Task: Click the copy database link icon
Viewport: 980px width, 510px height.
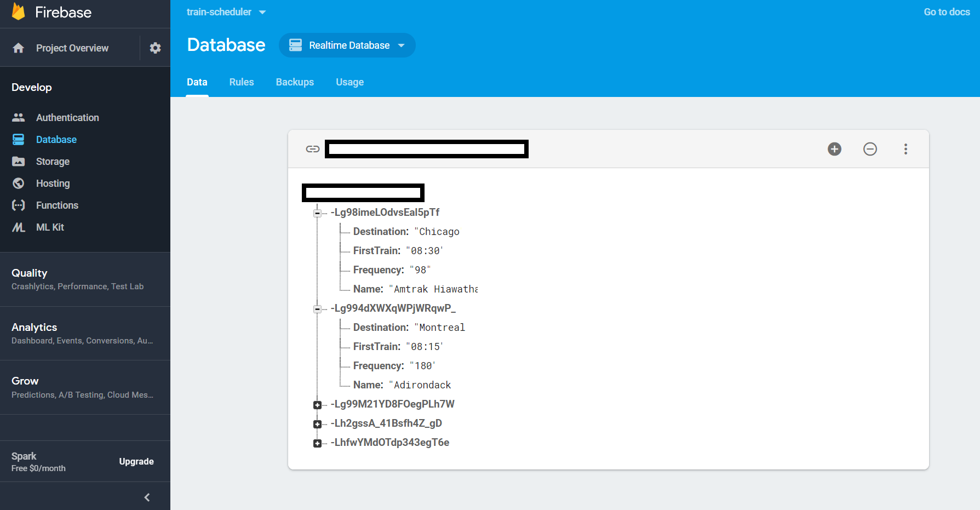Action: pos(312,148)
